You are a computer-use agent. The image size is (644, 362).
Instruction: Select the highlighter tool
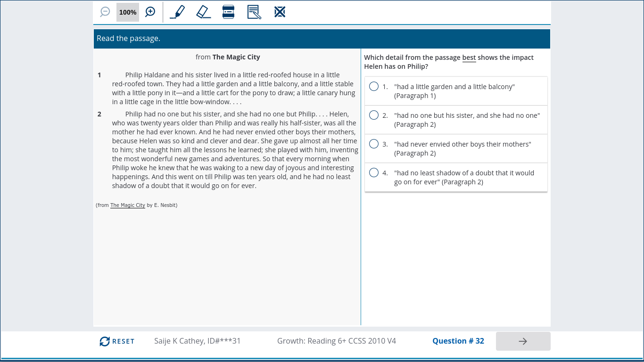177,12
